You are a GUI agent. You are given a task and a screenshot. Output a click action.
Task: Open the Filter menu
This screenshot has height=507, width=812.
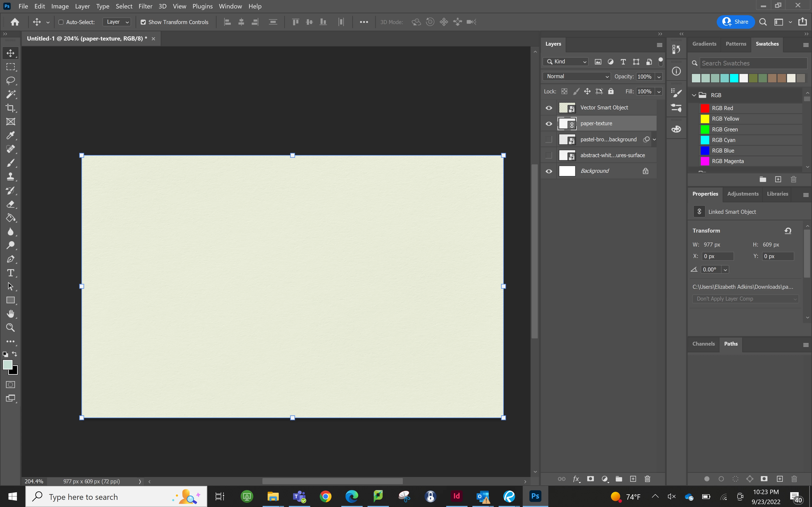(145, 6)
